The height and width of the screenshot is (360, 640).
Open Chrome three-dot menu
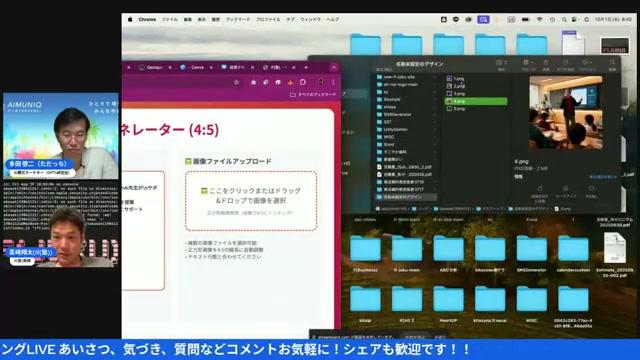(333, 82)
